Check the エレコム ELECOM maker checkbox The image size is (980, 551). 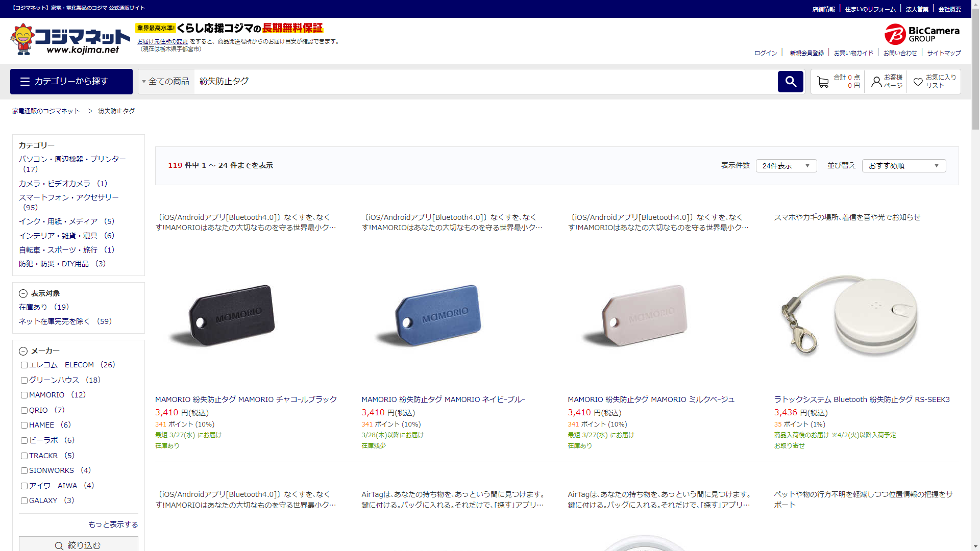tap(24, 365)
